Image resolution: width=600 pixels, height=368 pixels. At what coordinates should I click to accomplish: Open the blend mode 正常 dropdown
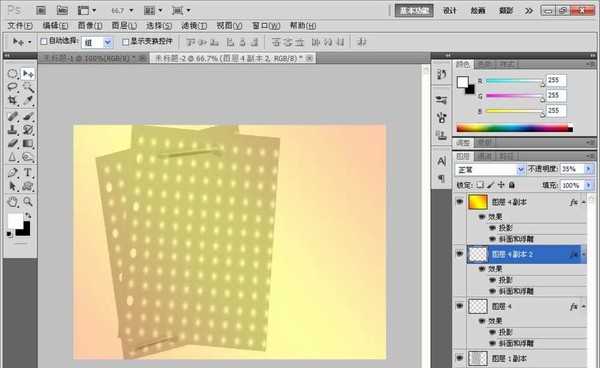tap(520, 169)
